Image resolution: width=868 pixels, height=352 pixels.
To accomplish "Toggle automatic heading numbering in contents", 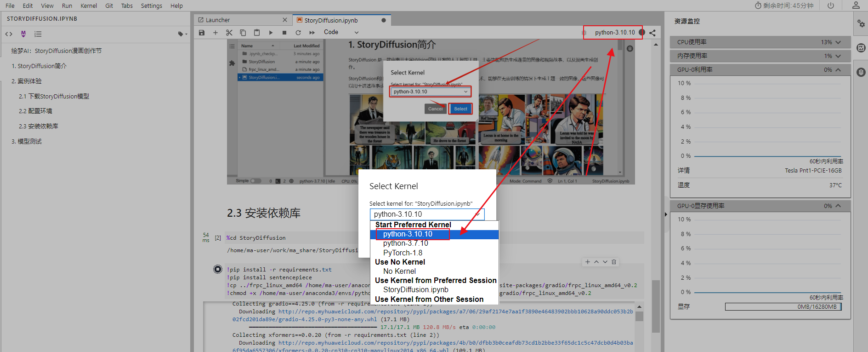I will coord(38,34).
